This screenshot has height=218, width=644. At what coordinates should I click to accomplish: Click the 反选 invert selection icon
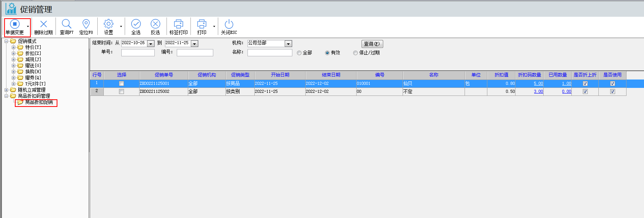155,24
